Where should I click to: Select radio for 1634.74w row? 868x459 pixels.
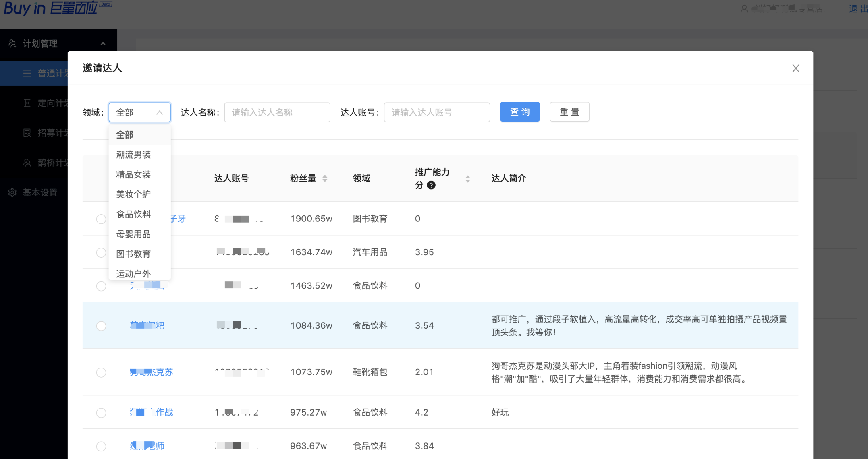click(101, 252)
